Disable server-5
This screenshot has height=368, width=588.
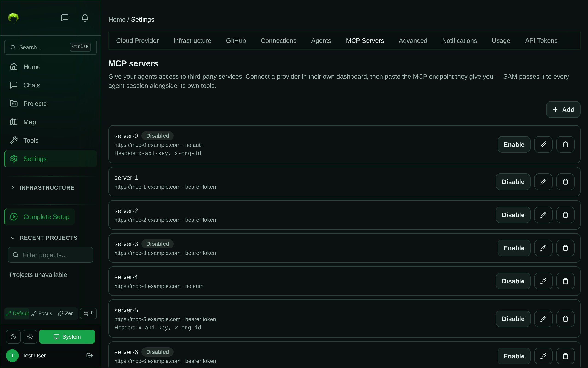coord(513,319)
